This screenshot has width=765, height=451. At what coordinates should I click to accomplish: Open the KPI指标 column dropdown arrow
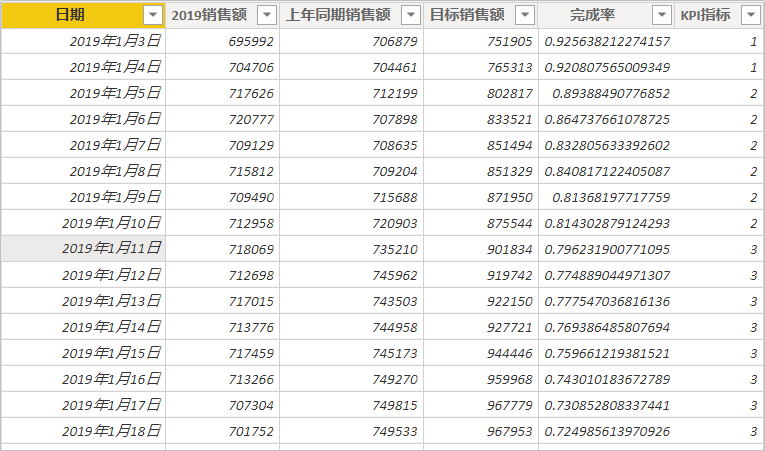[749, 15]
